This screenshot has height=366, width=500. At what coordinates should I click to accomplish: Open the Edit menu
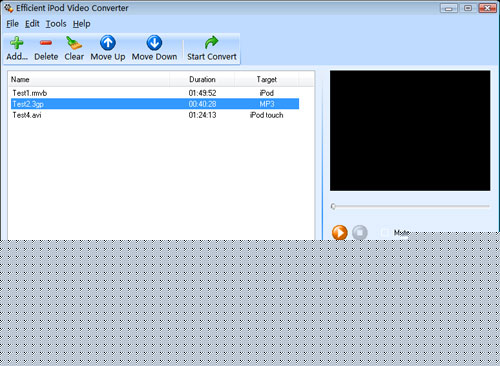pos(32,24)
